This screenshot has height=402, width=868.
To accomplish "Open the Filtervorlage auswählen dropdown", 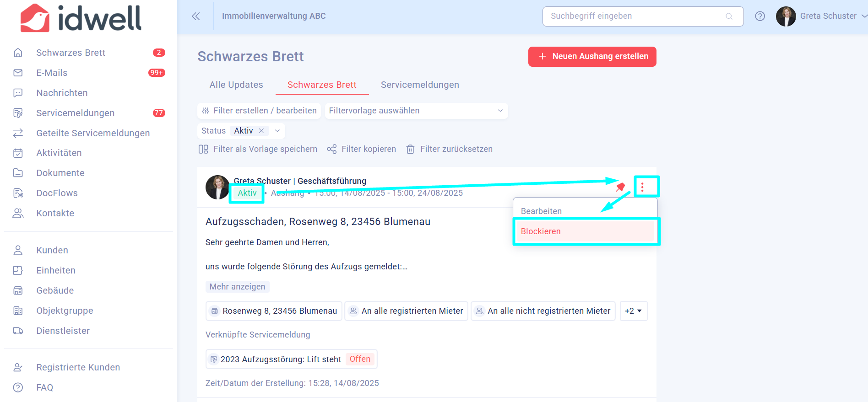I will (x=416, y=111).
